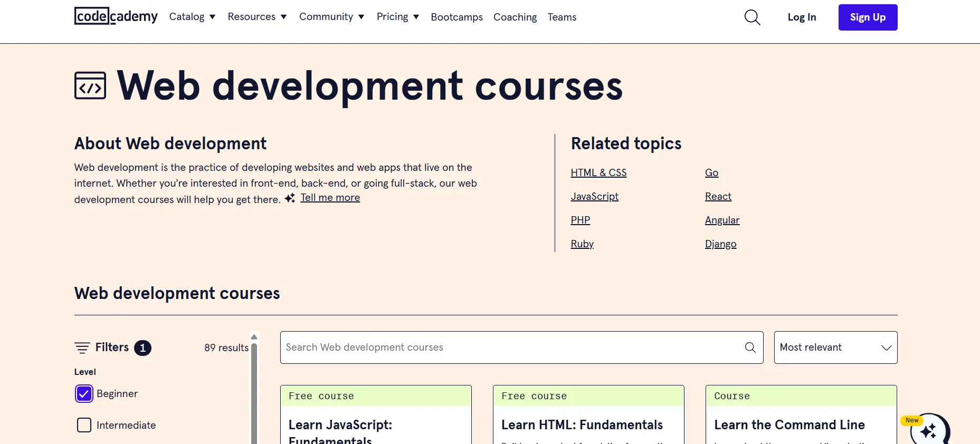Screen dimensions: 980x444
Task: Open the Angular related topic
Action: click(722, 220)
